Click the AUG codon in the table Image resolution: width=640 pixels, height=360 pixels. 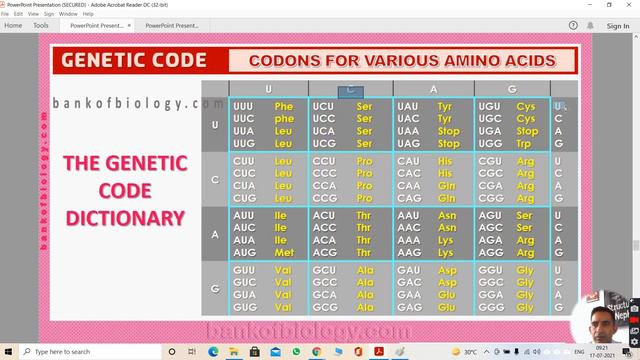[244, 253]
